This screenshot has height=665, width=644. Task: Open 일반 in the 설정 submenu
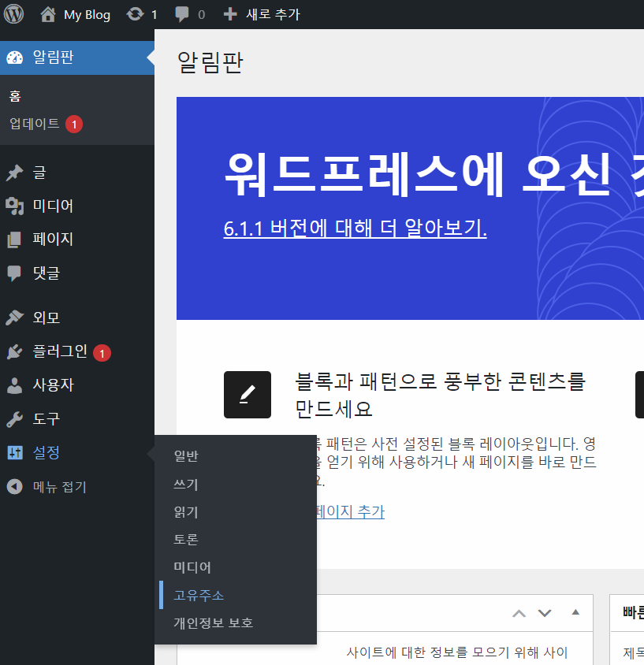(x=186, y=456)
